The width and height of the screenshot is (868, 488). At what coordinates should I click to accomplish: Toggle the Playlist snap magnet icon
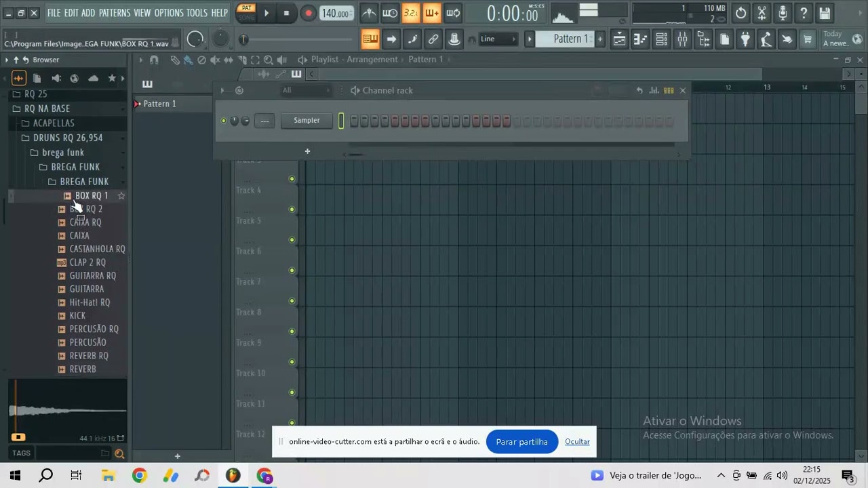click(x=154, y=60)
